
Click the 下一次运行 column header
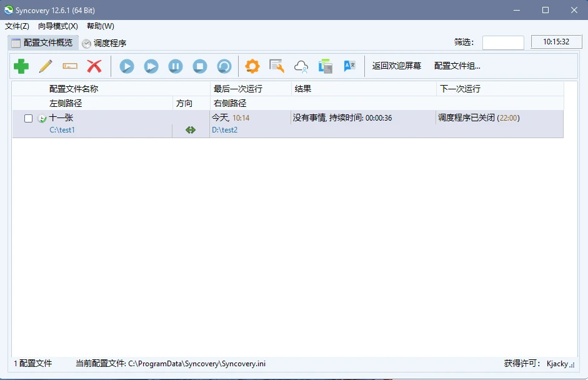(500, 89)
